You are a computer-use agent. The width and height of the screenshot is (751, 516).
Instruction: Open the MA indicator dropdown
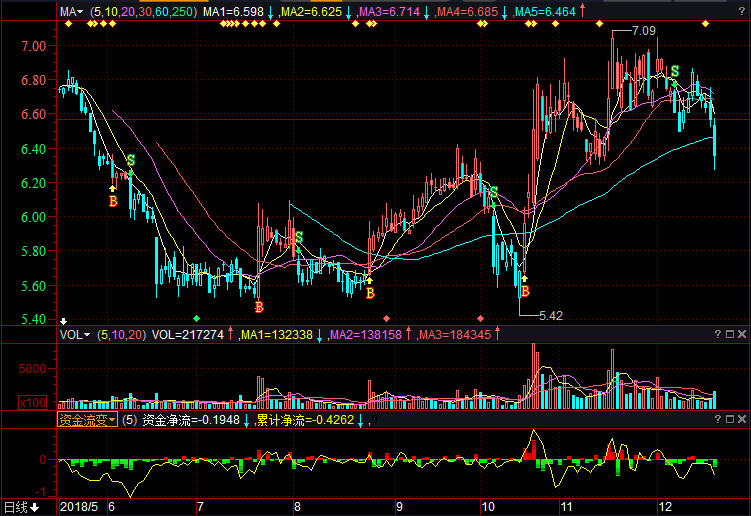pyautogui.click(x=70, y=12)
